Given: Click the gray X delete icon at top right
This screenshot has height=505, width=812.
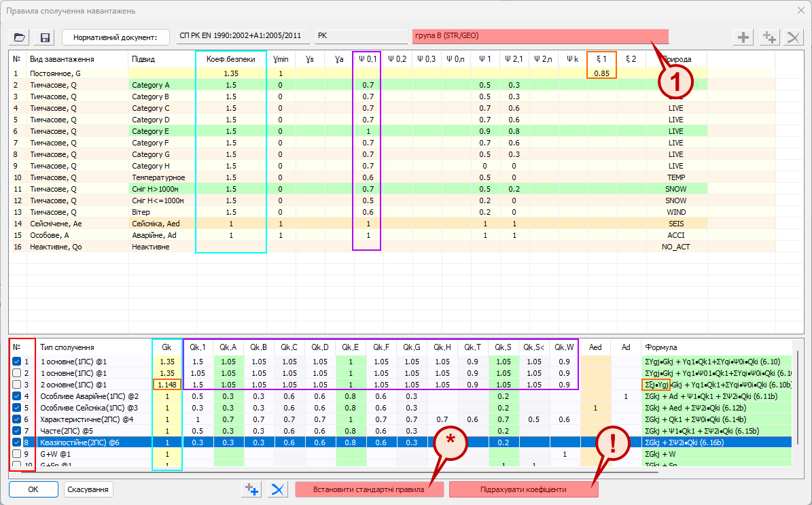Looking at the screenshot, I should 792,37.
